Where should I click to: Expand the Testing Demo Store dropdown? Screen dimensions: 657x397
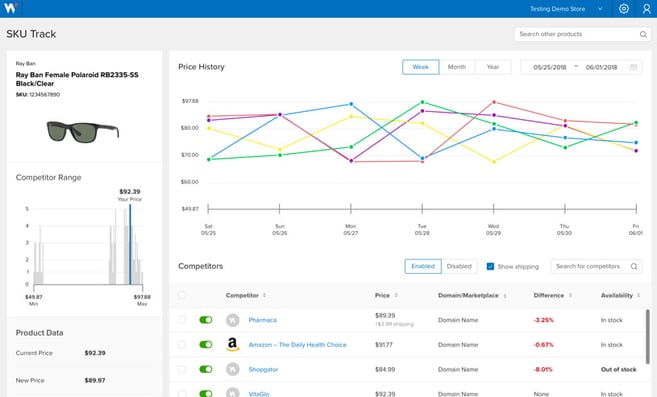tap(600, 9)
